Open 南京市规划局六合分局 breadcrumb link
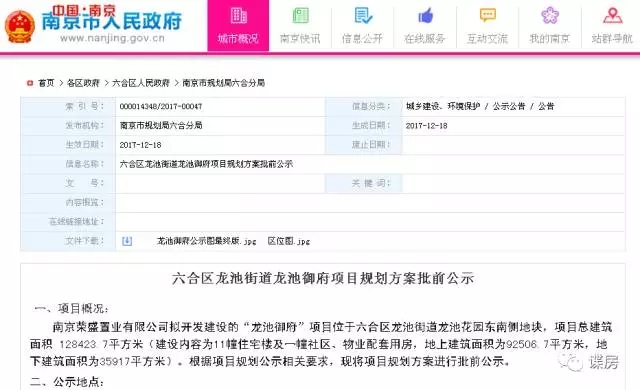 pyautogui.click(x=223, y=83)
